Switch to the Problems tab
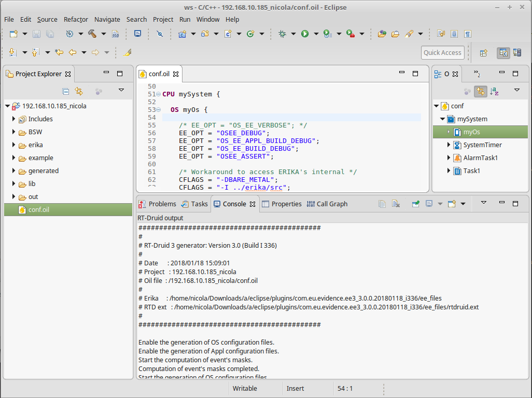The width and height of the screenshot is (532, 398). coord(158,204)
